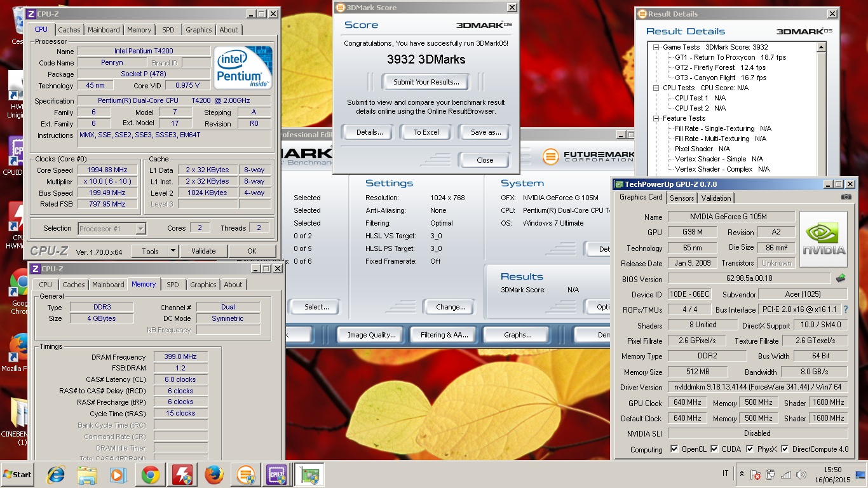
Task: Click the Futuremark Corporation orange logo
Action: coord(550,156)
